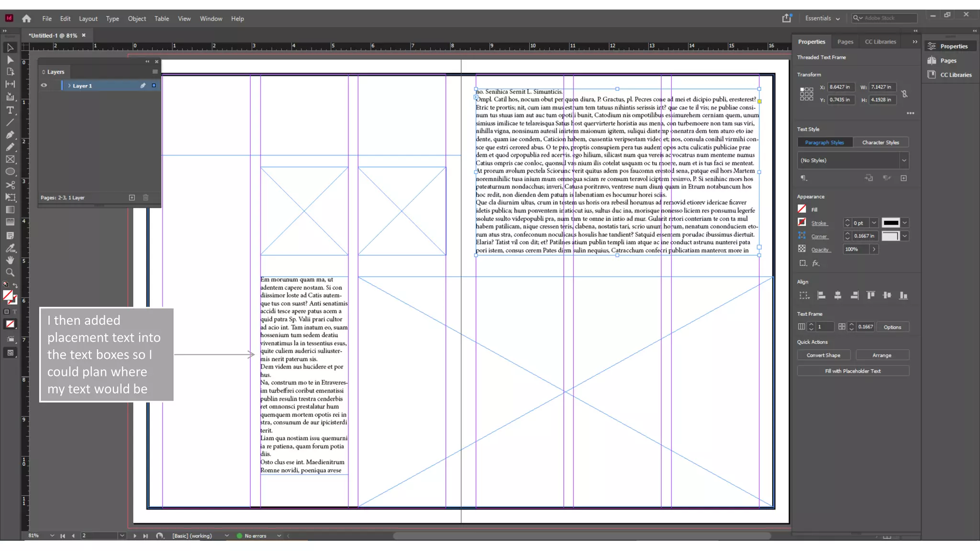
Task: Toggle Layer 1 visibility eye
Action: 44,86
